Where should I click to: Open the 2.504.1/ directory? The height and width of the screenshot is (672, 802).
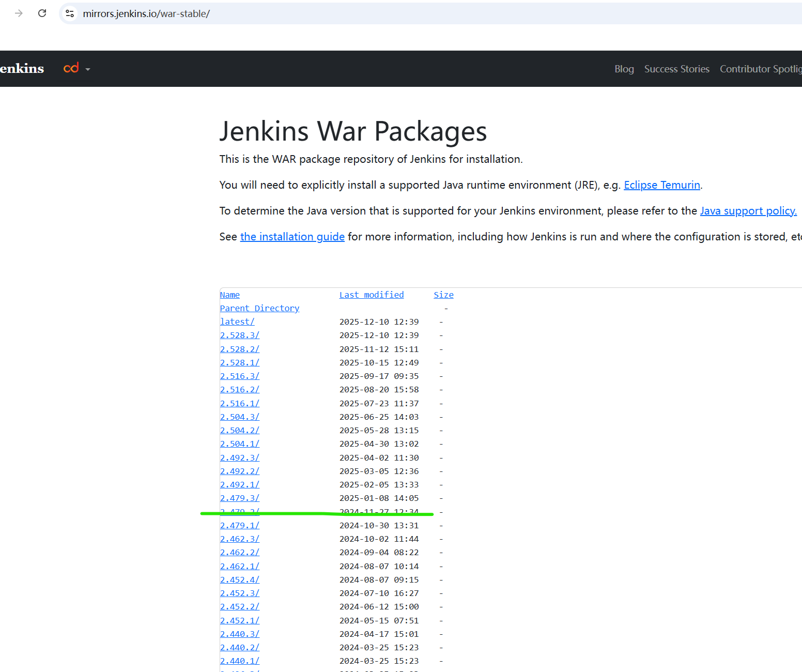[x=240, y=444]
